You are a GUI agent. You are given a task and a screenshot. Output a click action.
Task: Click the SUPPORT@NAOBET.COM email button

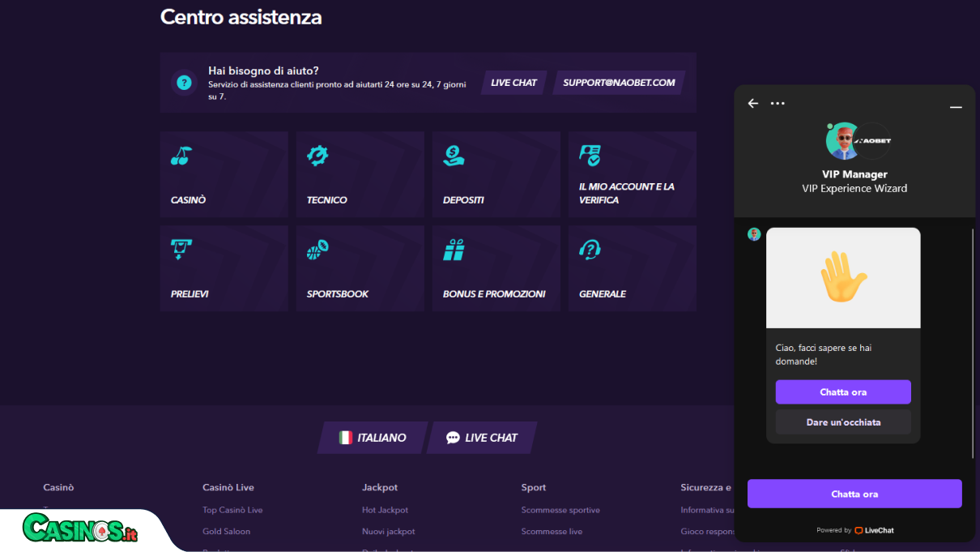coord(619,83)
